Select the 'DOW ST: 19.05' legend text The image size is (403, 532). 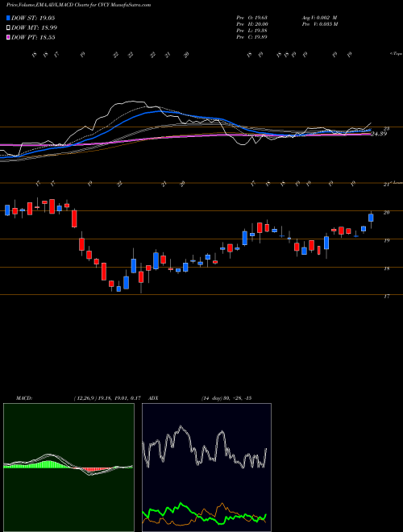[x=33, y=18]
